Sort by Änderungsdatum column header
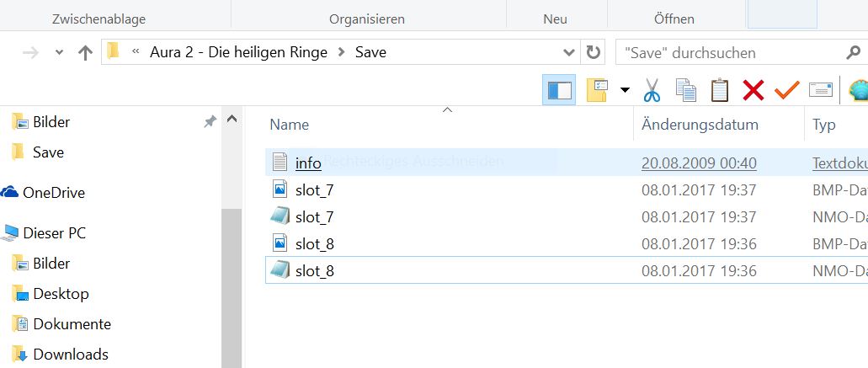Image resolution: width=868 pixels, height=368 pixels. click(700, 125)
